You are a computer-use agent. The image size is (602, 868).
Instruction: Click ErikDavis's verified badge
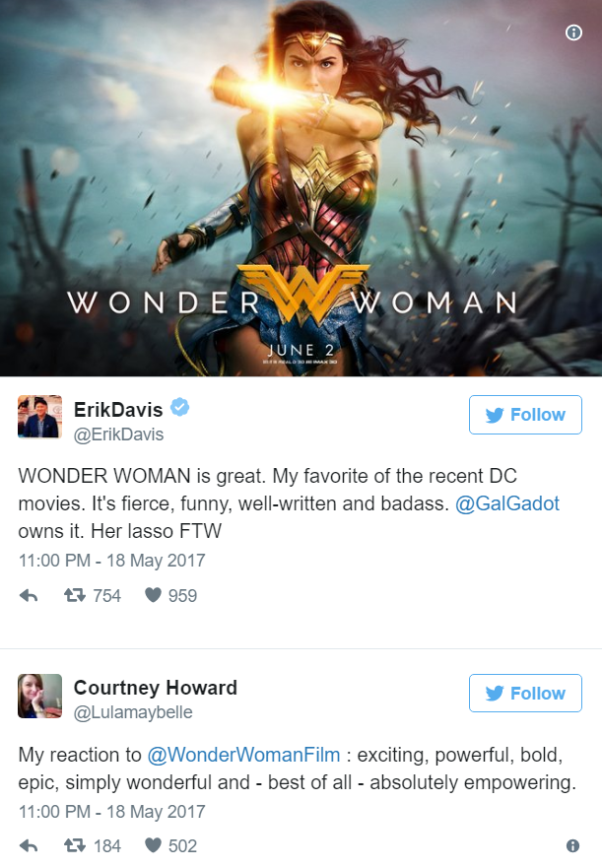(179, 408)
